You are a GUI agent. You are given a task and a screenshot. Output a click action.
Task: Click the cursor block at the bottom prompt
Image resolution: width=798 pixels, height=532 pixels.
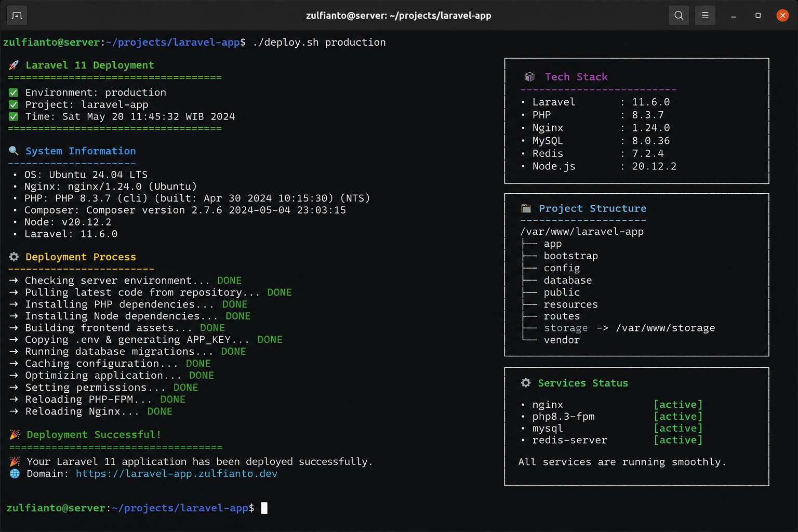click(264, 508)
